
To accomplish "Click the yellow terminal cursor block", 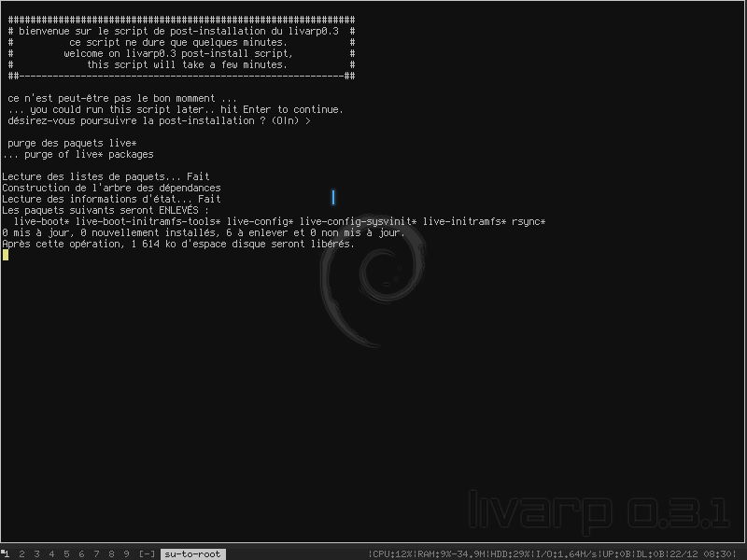I will click(x=6, y=255).
